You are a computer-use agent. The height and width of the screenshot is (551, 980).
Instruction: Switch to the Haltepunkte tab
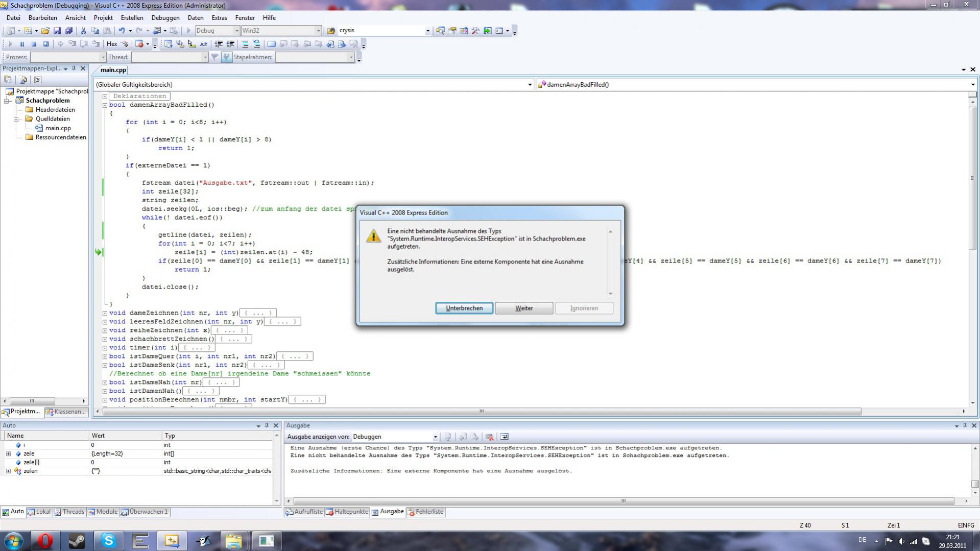click(347, 512)
